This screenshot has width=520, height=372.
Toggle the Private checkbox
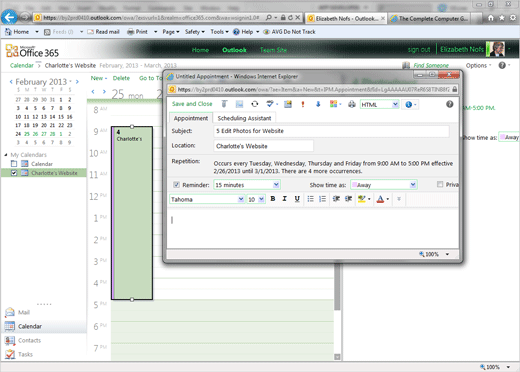[440, 184]
